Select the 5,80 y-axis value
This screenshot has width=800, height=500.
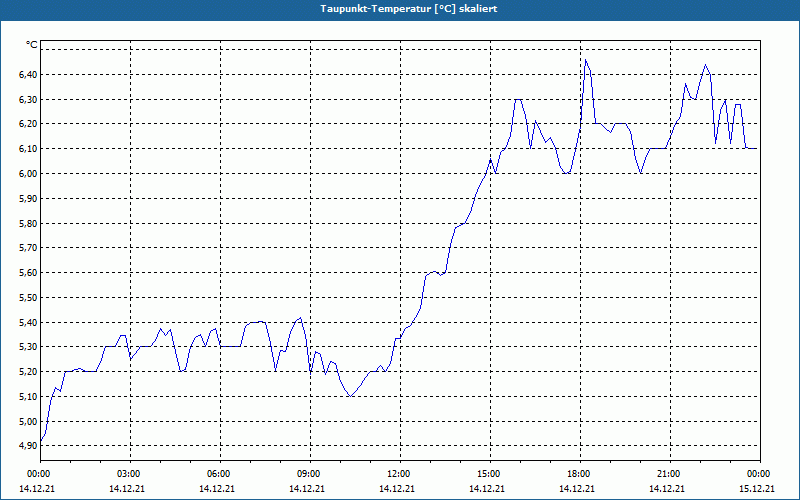pos(28,223)
